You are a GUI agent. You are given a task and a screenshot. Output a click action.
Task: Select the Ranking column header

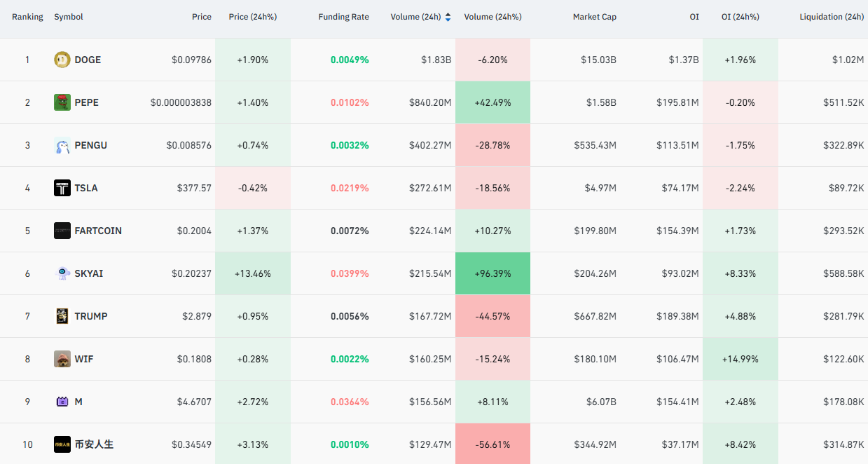pyautogui.click(x=27, y=17)
